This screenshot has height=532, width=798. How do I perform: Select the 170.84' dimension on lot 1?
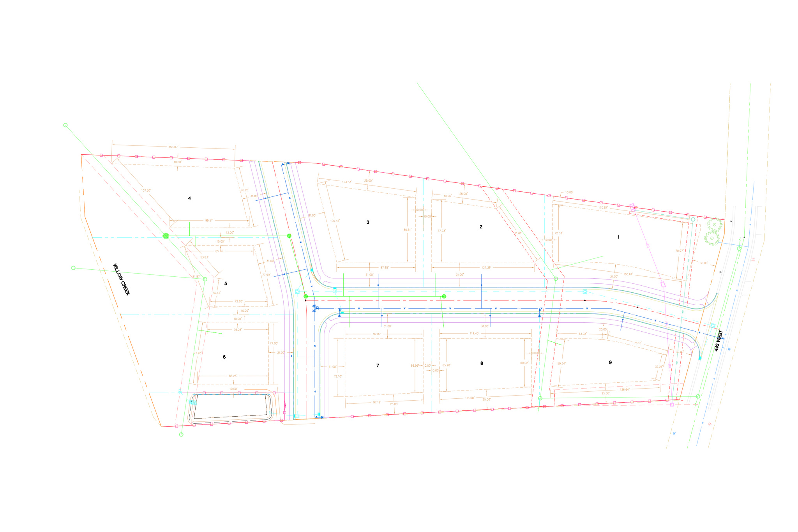click(x=603, y=207)
